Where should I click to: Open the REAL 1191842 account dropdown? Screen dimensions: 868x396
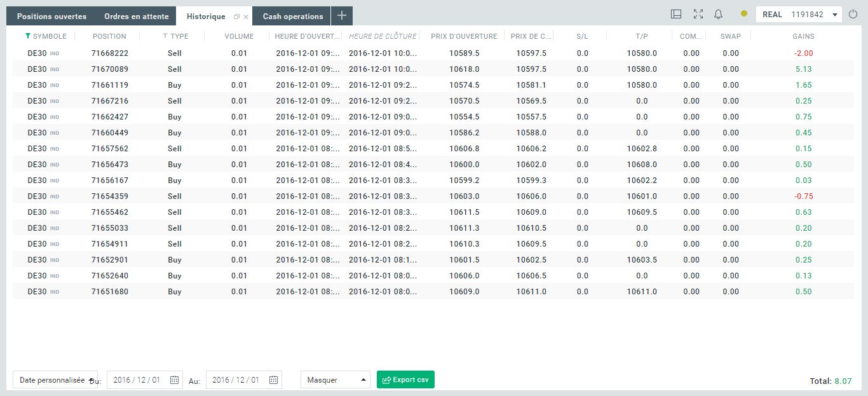799,15
